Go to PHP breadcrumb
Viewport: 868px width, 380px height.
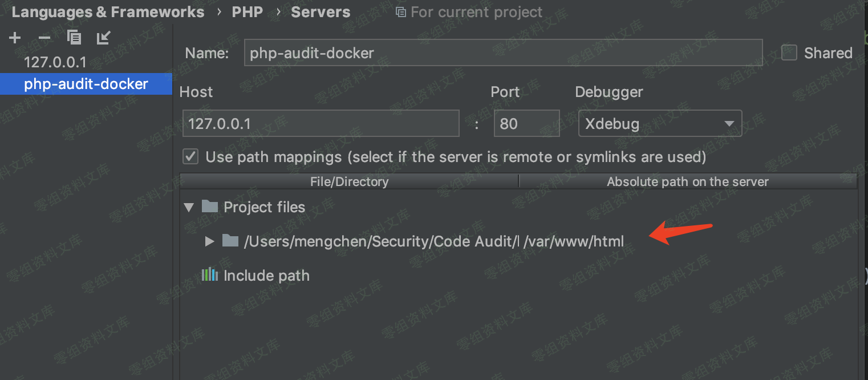(x=248, y=12)
